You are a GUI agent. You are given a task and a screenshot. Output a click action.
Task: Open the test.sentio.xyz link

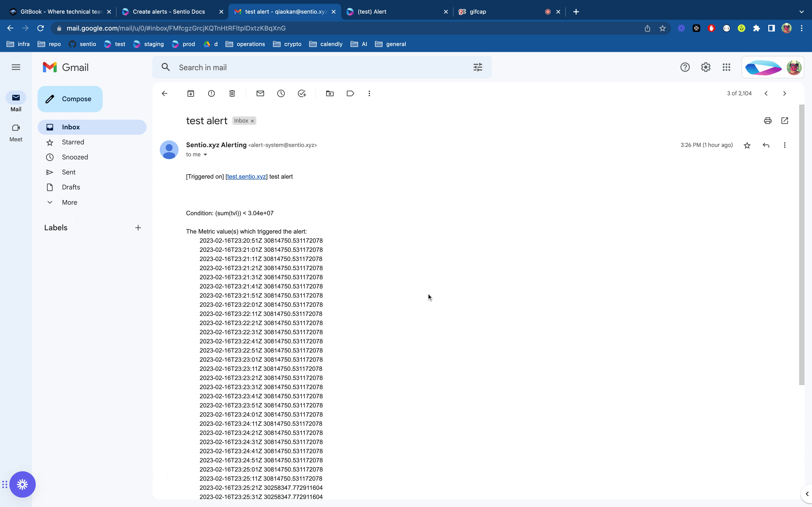tap(246, 177)
